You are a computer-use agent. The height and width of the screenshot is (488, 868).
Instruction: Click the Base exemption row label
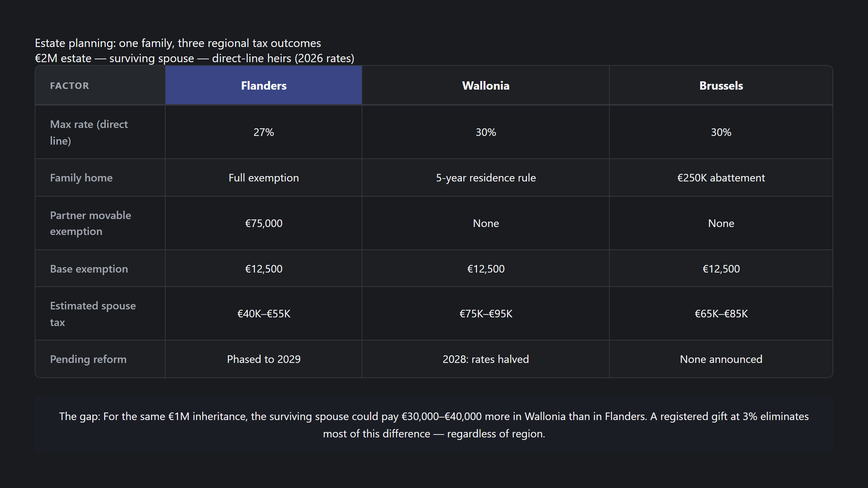[89, 269]
